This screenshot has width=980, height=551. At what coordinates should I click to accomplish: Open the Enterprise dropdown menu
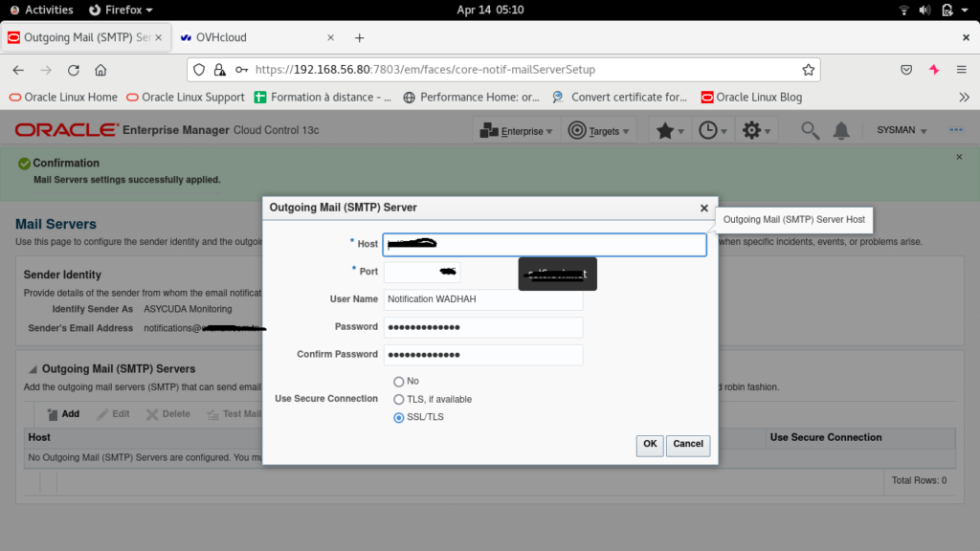click(x=517, y=131)
